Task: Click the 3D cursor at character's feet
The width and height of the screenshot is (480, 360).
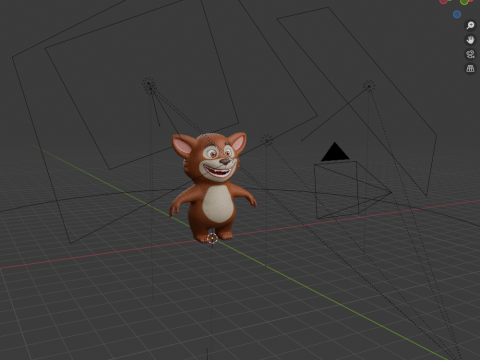Action: coord(212,239)
